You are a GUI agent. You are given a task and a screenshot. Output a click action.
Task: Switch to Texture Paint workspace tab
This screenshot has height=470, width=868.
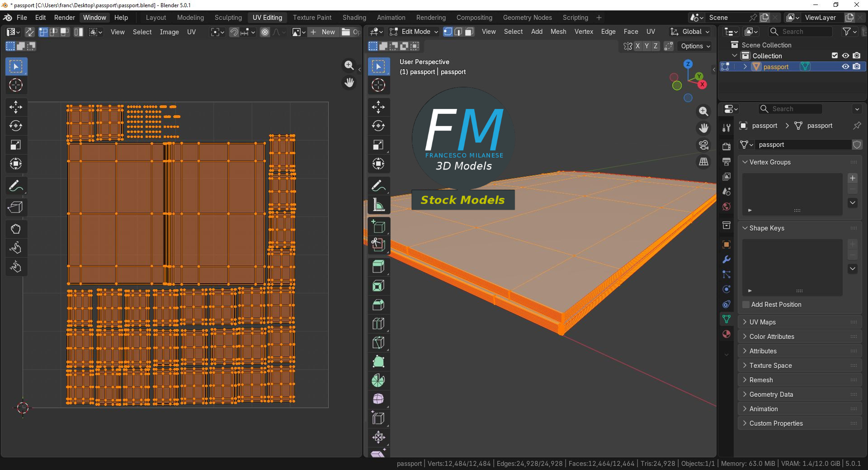(x=312, y=18)
